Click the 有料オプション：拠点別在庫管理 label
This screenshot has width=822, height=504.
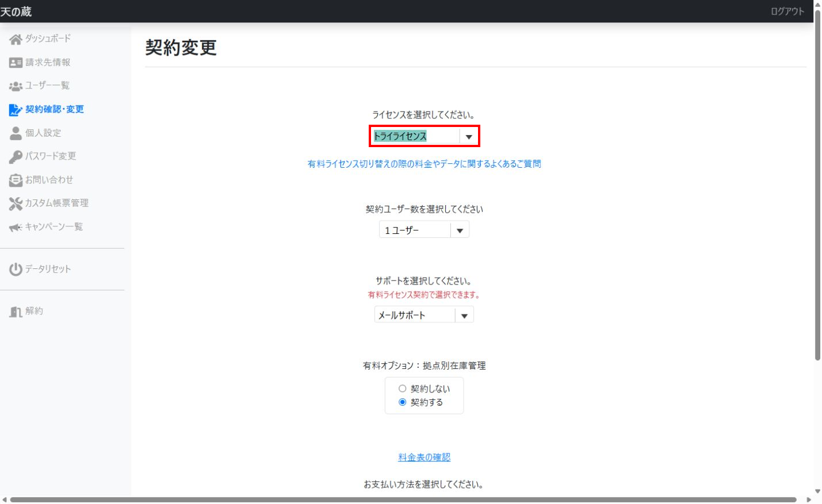pyautogui.click(x=425, y=366)
